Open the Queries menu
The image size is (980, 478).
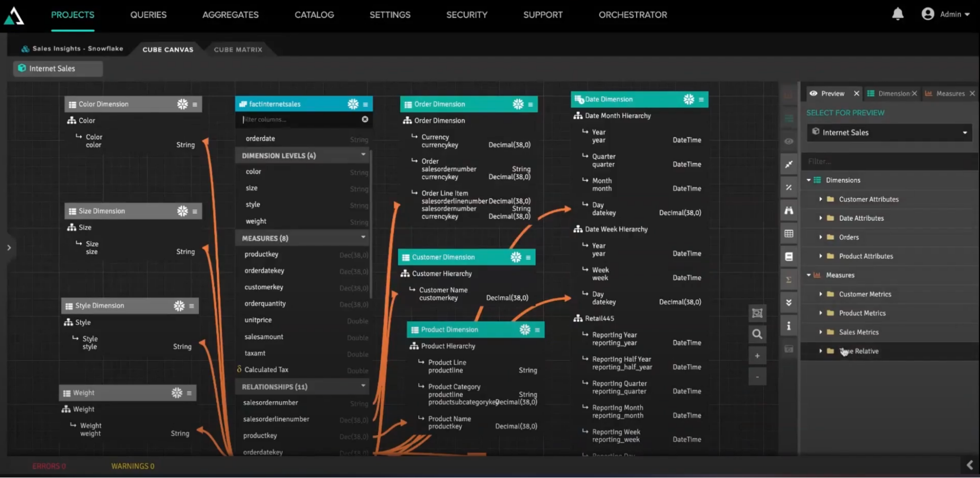(x=148, y=15)
